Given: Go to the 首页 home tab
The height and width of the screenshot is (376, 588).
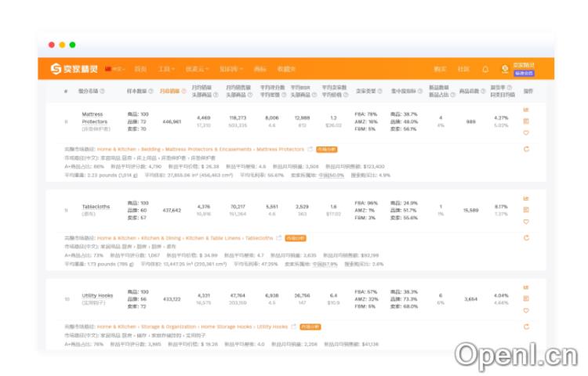Looking at the screenshot, I should tap(140, 69).
